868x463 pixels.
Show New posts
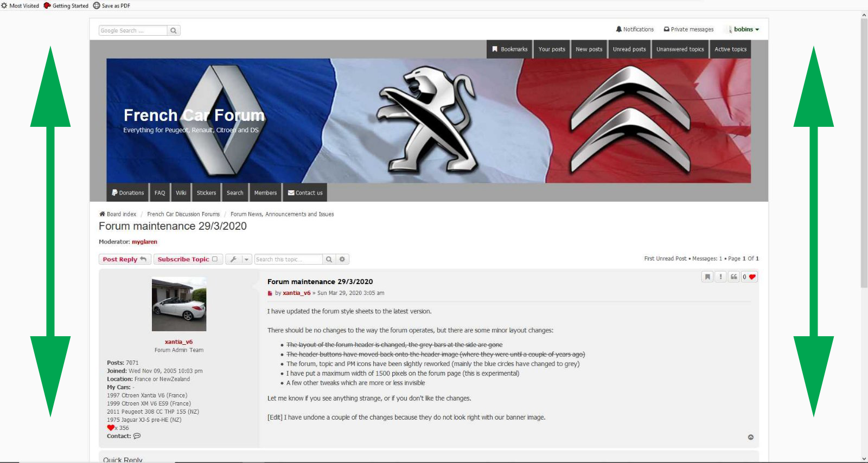589,49
